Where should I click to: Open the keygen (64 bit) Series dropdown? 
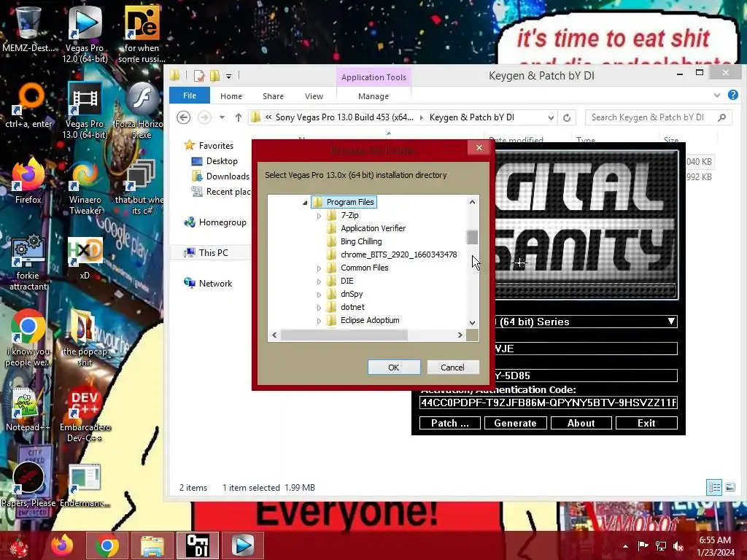tap(671, 322)
